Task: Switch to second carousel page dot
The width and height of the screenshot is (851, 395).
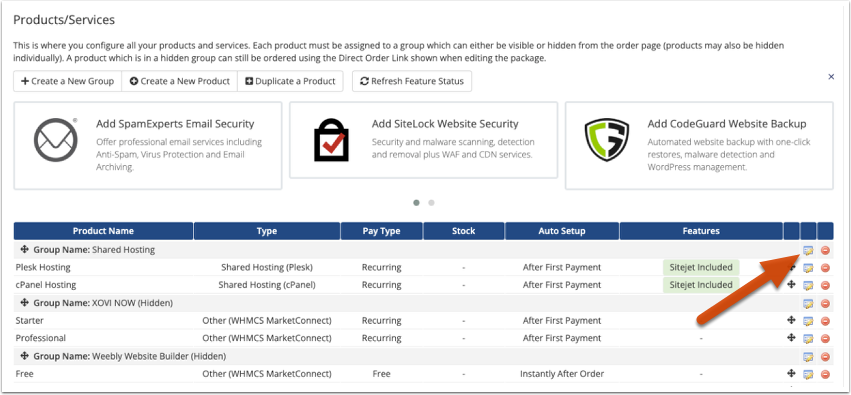Action: (x=431, y=202)
